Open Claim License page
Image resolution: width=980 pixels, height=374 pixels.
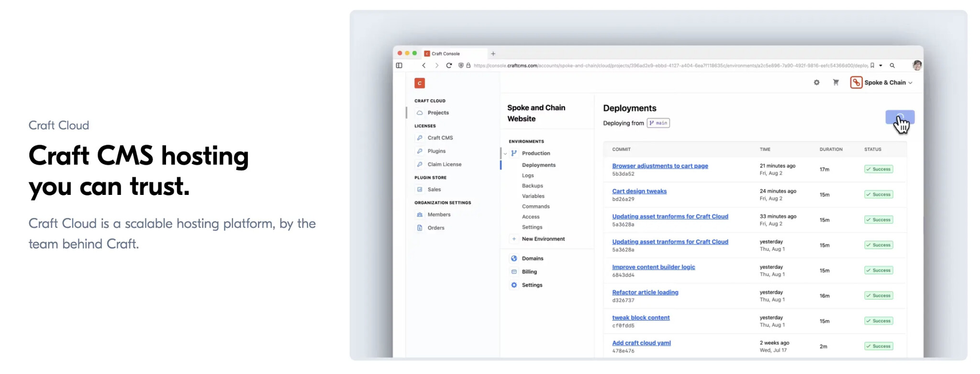click(x=444, y=164)
